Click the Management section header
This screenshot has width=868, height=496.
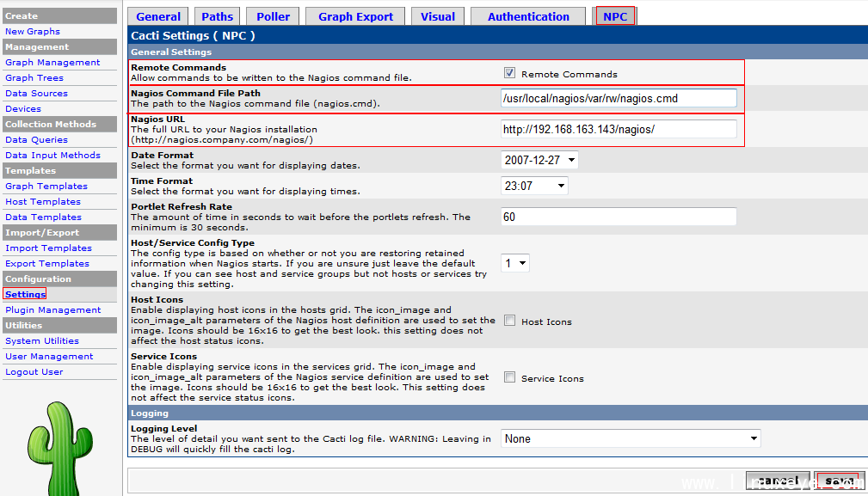coord(59,47)
